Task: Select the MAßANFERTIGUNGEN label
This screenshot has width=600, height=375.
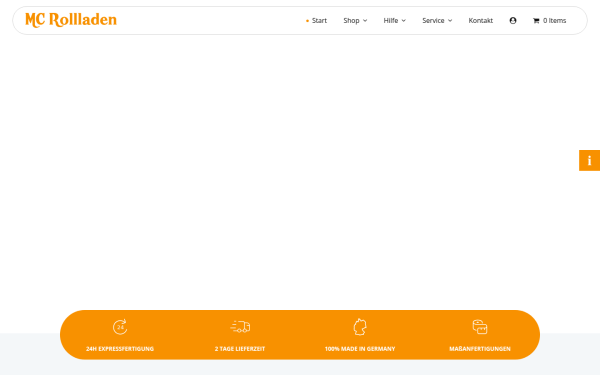Action: [480, 349]
